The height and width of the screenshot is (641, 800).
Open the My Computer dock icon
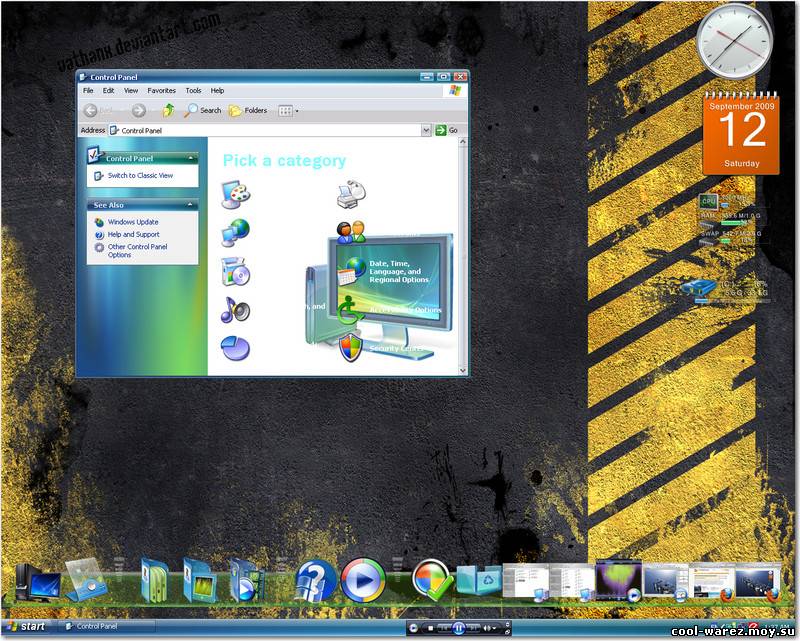[37, 582]
